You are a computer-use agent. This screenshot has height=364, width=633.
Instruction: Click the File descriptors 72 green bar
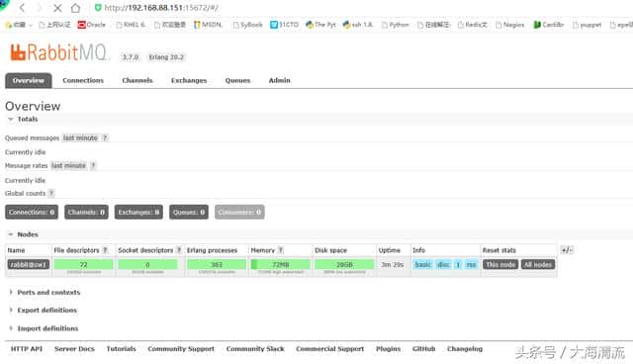83,265
